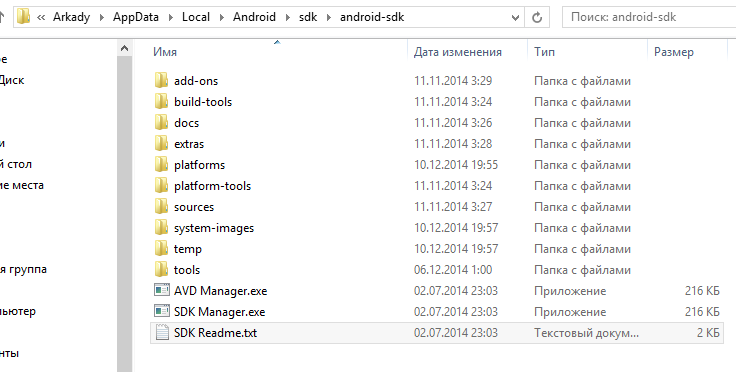Screen dimensions: 736x372
Task: Click the docs folder icon
Action: 161,122
